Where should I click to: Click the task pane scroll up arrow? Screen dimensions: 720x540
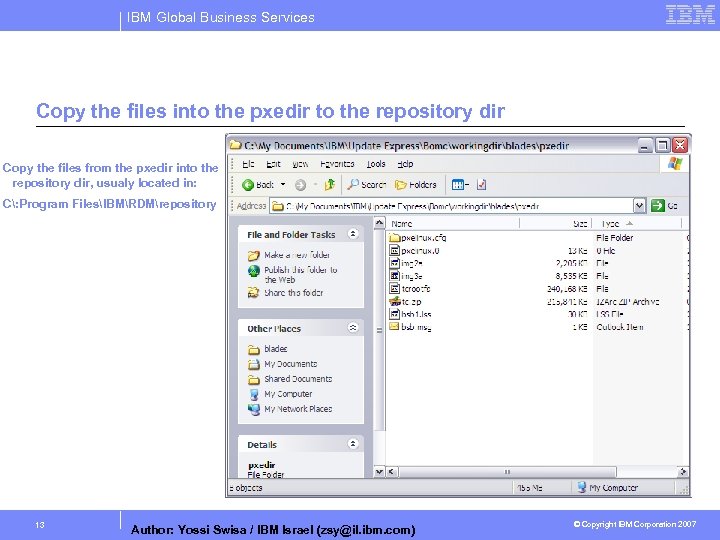379,223
